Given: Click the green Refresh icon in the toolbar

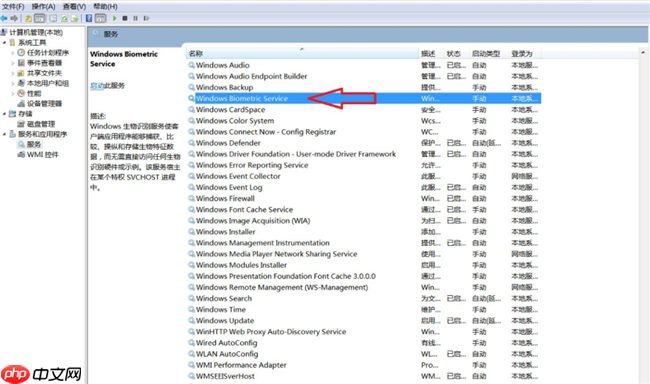Looking at the screenshot, I should pyautogui.click(x=64, y=18).
